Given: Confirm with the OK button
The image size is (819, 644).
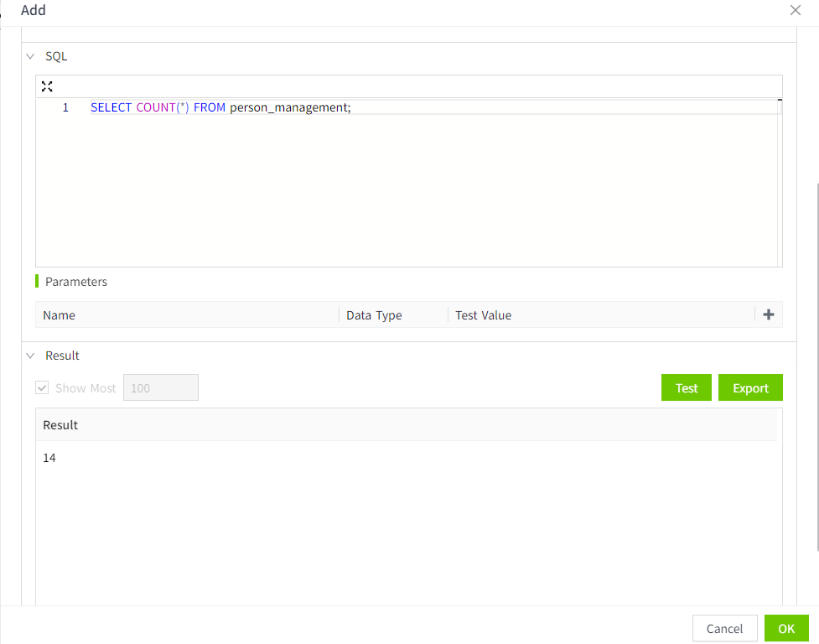Looking at the screenshot, I should (x=785, y=628).
